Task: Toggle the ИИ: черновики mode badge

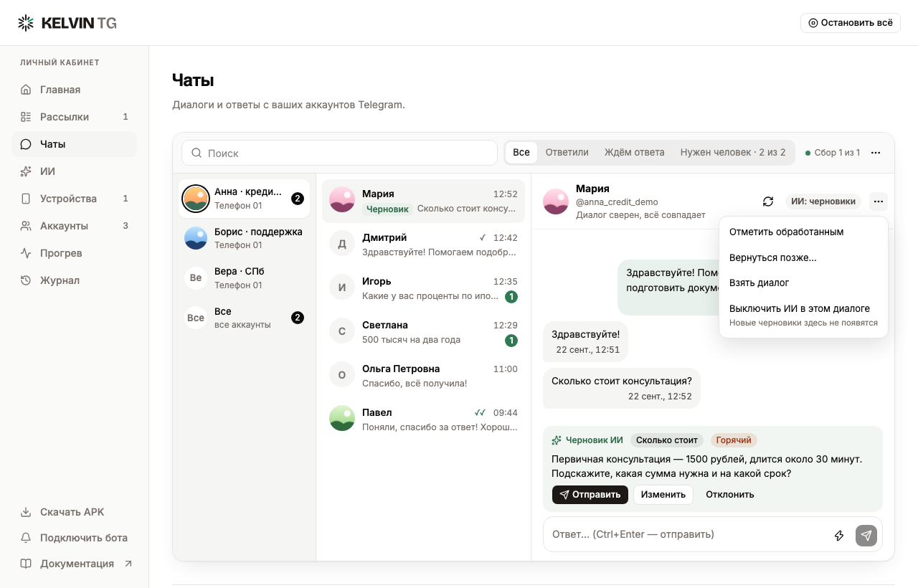Action: tap(823, 201)
